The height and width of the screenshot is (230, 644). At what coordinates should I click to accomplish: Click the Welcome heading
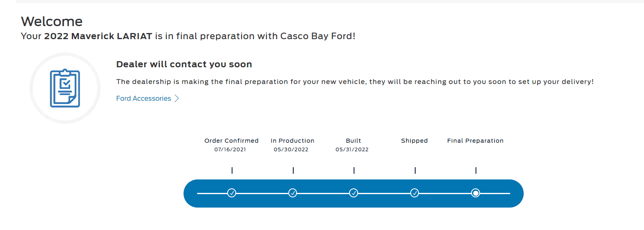pos(52,21)
